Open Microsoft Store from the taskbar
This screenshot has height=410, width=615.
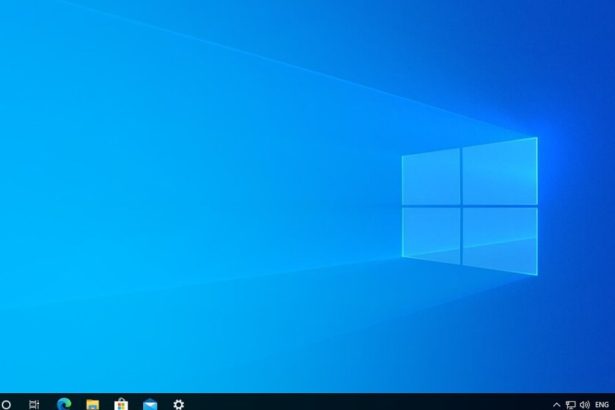click(x=121, y=405)
